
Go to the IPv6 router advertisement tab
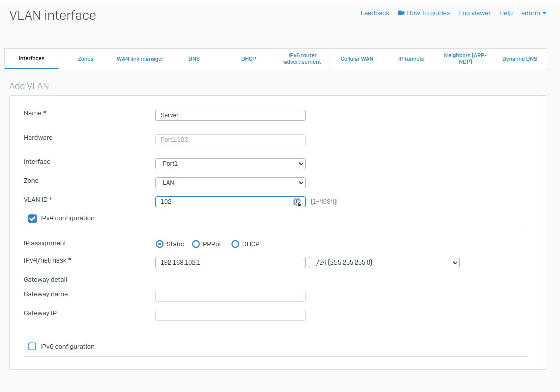pyautogui.click(x=302, y=59)
